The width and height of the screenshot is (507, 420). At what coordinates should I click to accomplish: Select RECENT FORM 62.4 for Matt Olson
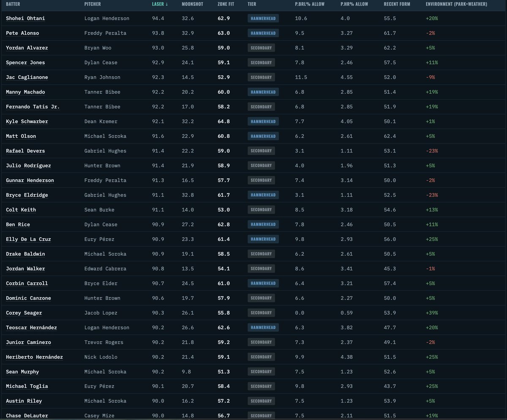point(390,136)
